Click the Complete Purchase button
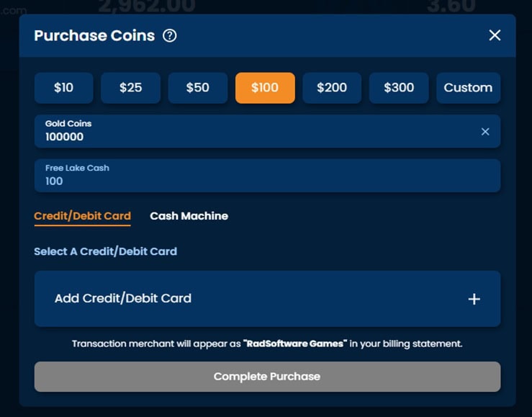This screenshot has height=417, width=532. tap(267, 377)
